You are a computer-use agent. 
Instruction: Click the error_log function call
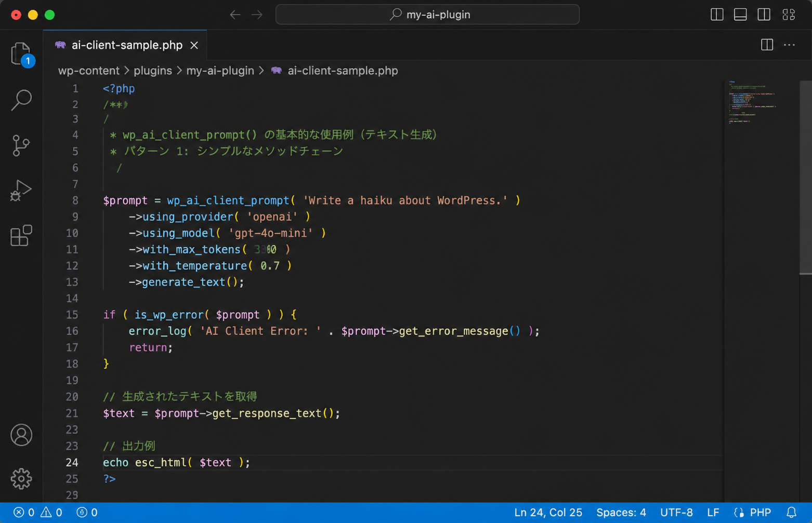click(x=158, y=331)
